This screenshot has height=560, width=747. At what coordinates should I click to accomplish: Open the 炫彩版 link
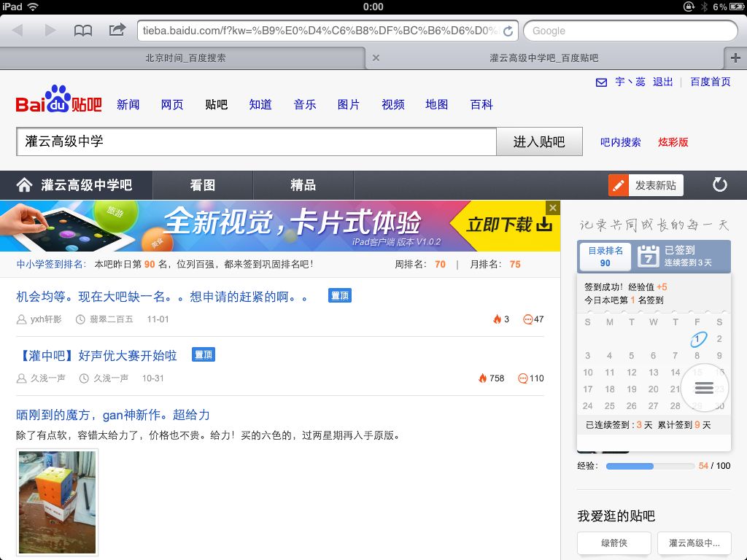coord(673,142)
